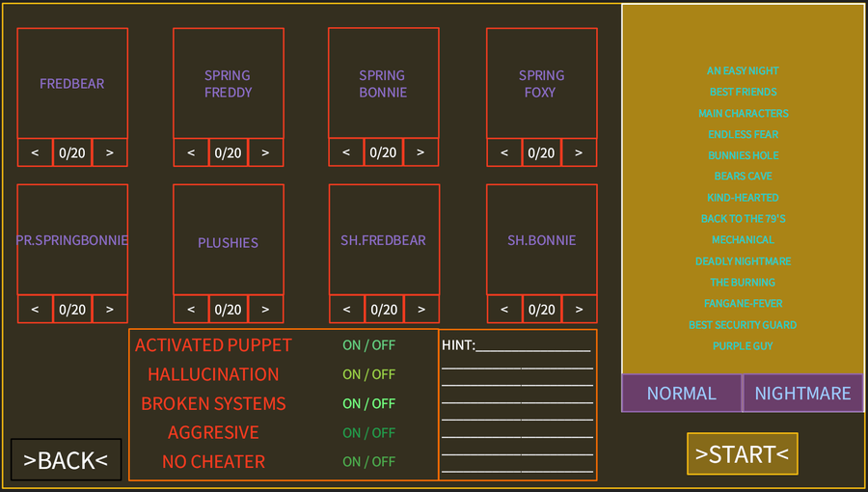This screenshot has width=868, height=492.
Task: Switch to Normal mode tab
Action: click(682, 393)
